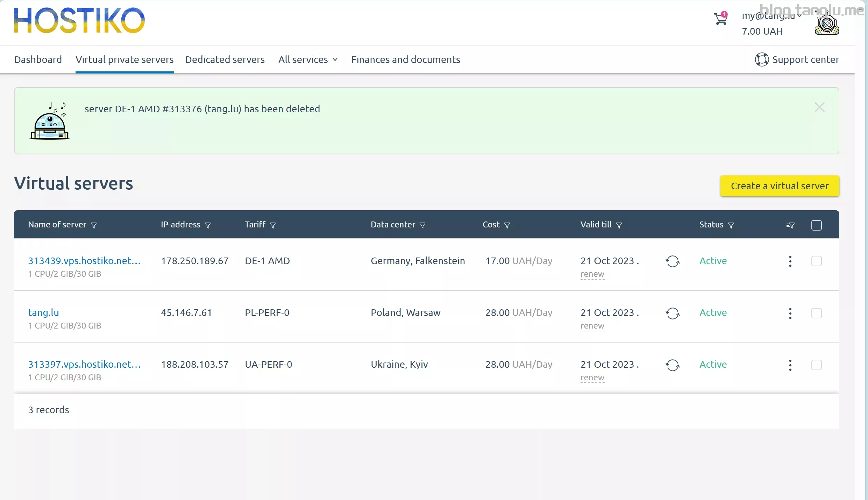Select checkbox for 313397.vps.hostiko.net server

point(817,365)
